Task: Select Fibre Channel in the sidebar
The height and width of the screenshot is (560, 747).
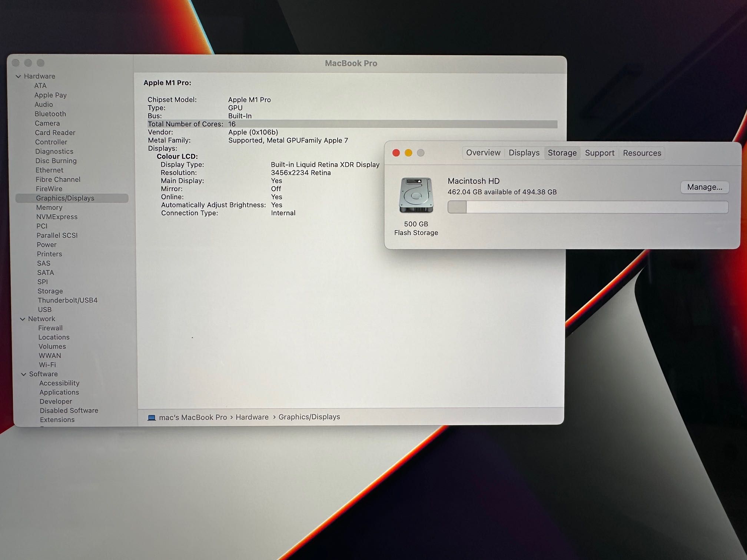Action: [x=58, y=179]
